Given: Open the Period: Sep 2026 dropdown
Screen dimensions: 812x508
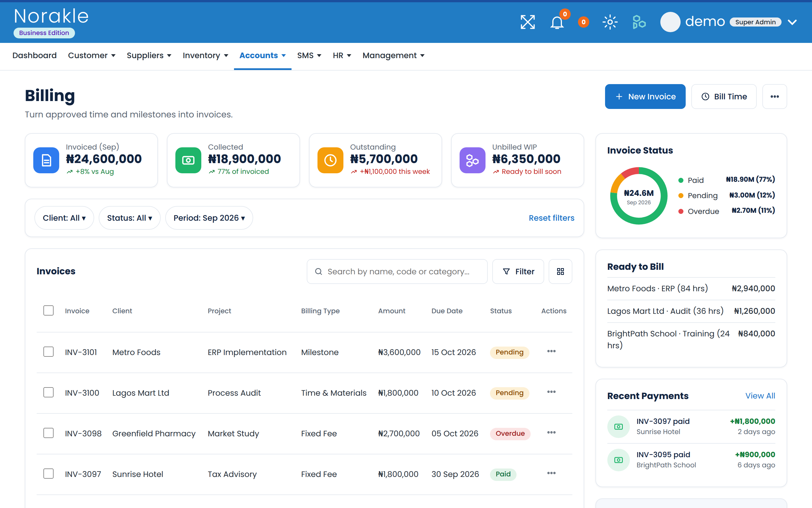Looking at the screenshot, I should (209, 218).
